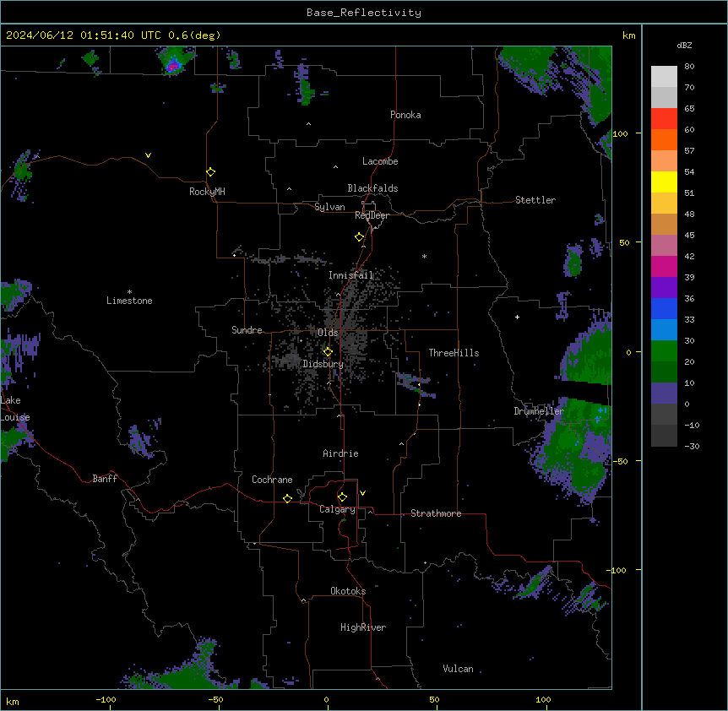
Task: Click the RockyMH label
Action: [207, 192]
